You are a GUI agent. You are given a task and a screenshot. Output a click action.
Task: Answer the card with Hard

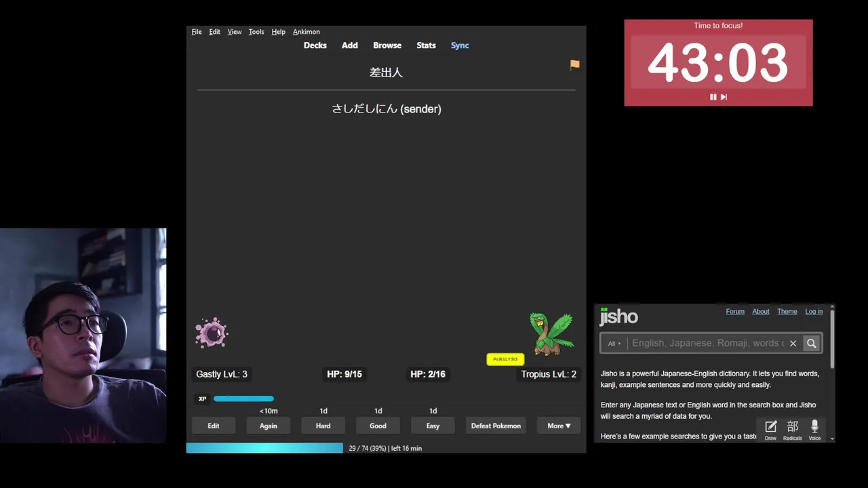[x=323, y=426]
